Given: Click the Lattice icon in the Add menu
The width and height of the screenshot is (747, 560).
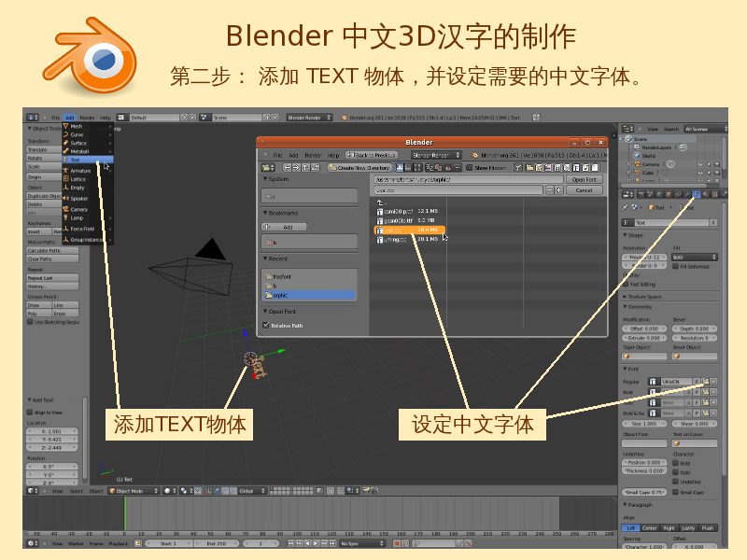Looking at the screenshot, I should [66, 179].
